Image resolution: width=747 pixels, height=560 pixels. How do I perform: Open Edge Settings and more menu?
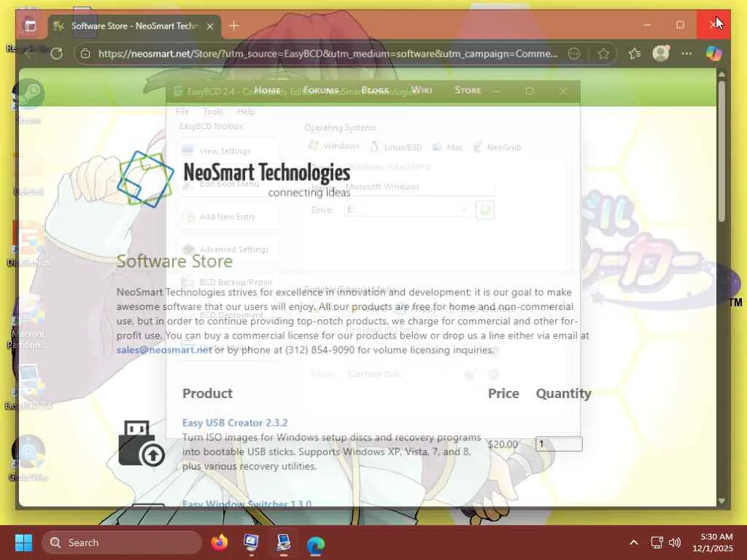(x=686, y=53)
